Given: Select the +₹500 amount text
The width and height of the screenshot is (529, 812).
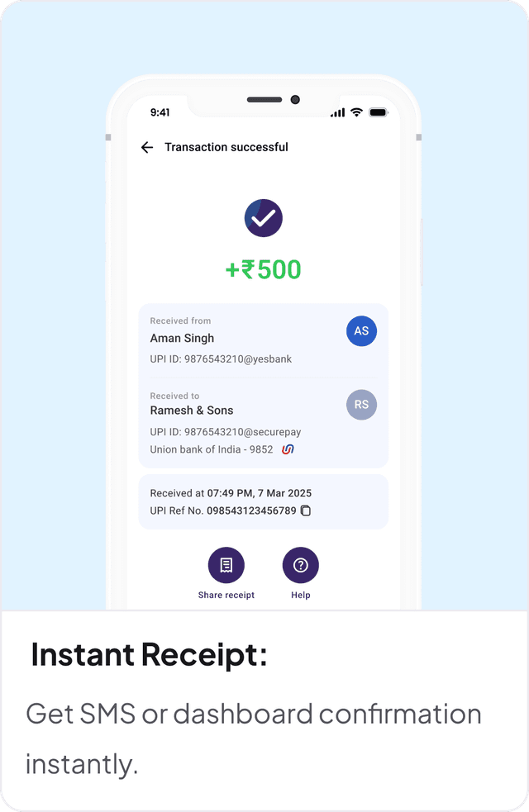Looking at the screenshot, I should click(x=263, y=270).
